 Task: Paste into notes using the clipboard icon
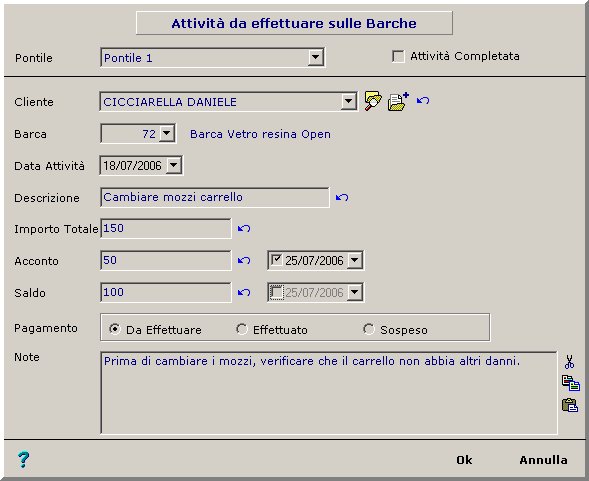point(570,405)
